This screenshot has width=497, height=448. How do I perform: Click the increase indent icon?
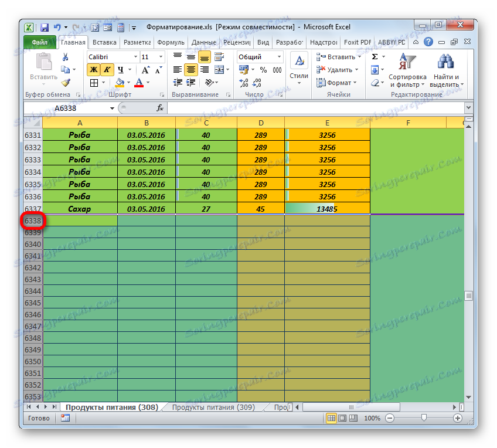click(191, 83)
